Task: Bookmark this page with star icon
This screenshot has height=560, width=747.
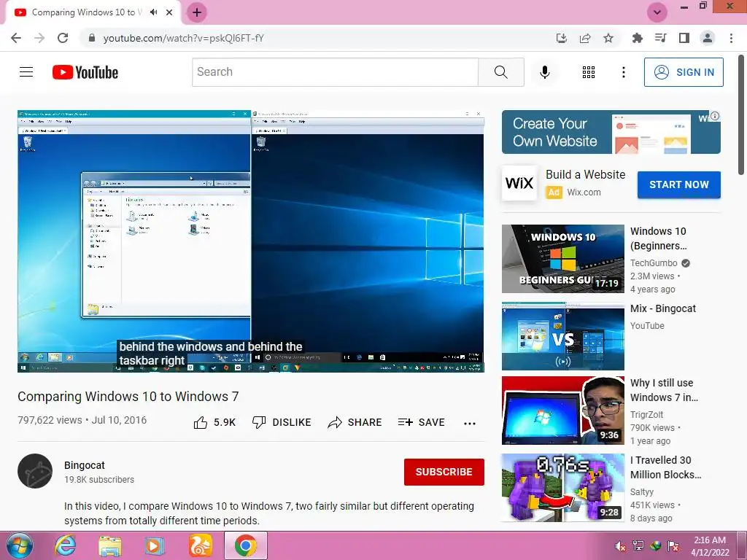Action: (x=608, y=38)
